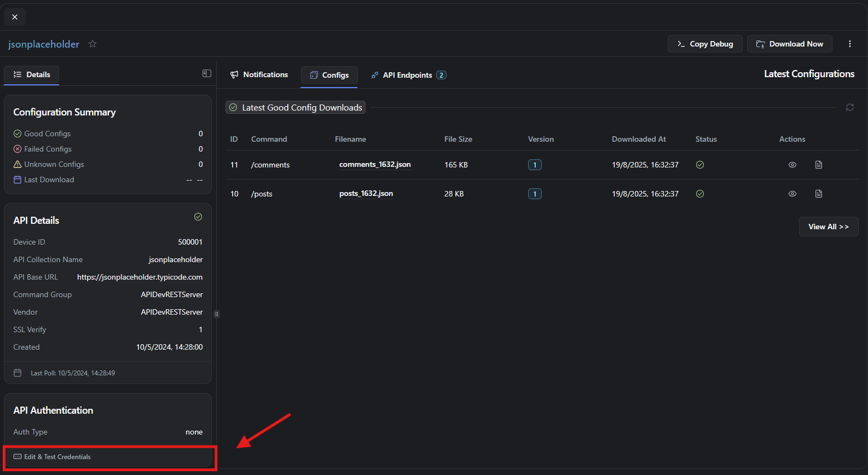
Task: View the comments_1632.json config via eye icon
Action: coord(792,165)
